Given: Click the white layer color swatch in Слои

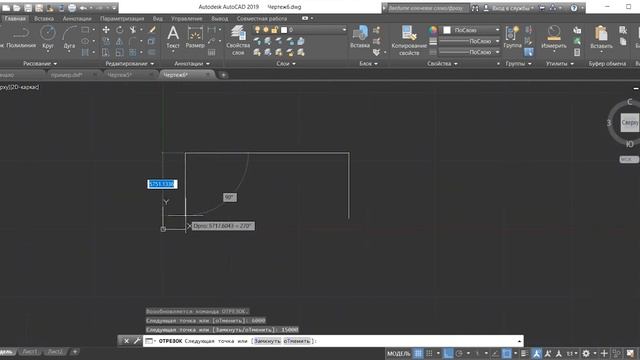Looking at the screenshot, I should tap(284, 30).
